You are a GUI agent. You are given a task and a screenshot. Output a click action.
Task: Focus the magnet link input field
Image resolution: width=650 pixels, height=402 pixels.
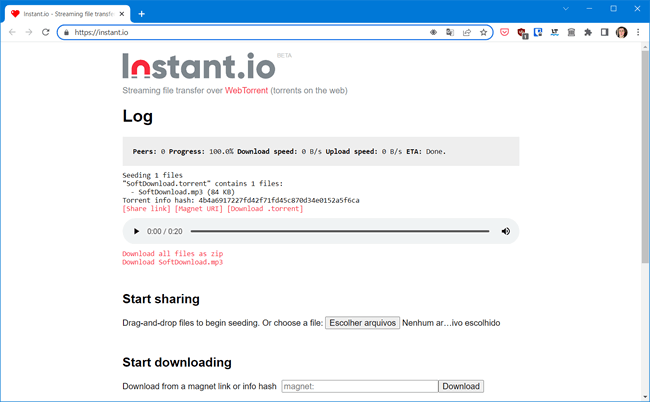coord(359,386)
